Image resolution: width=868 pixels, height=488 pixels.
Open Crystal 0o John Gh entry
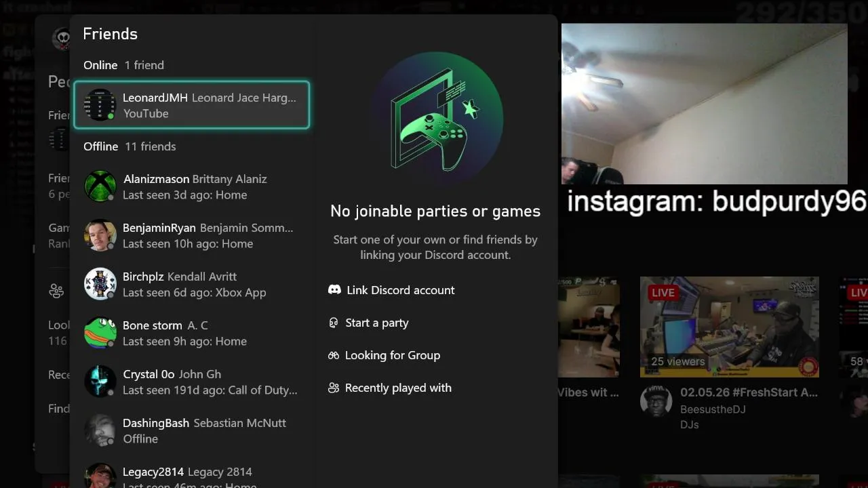191,382
